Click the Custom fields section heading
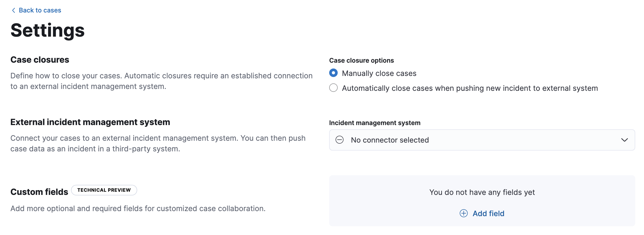 (39, 192)
